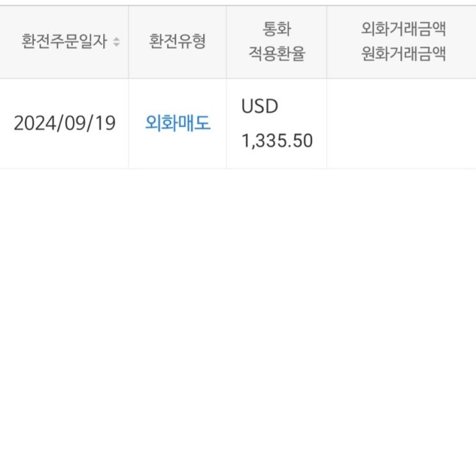Click the divider between date and 외화매도 cells
Viewport: 476px width, 467px height.
128,124
